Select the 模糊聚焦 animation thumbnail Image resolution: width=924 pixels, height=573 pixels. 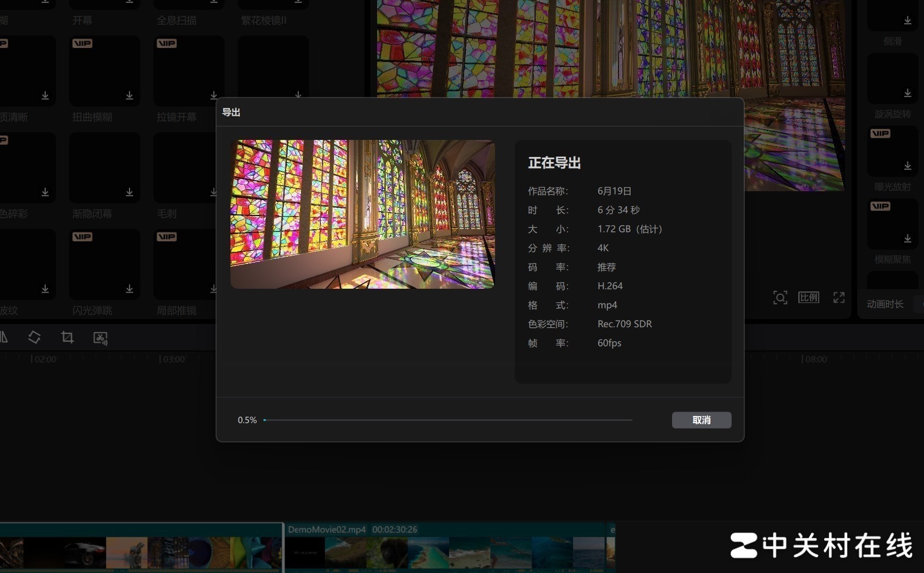click(892, 224)
